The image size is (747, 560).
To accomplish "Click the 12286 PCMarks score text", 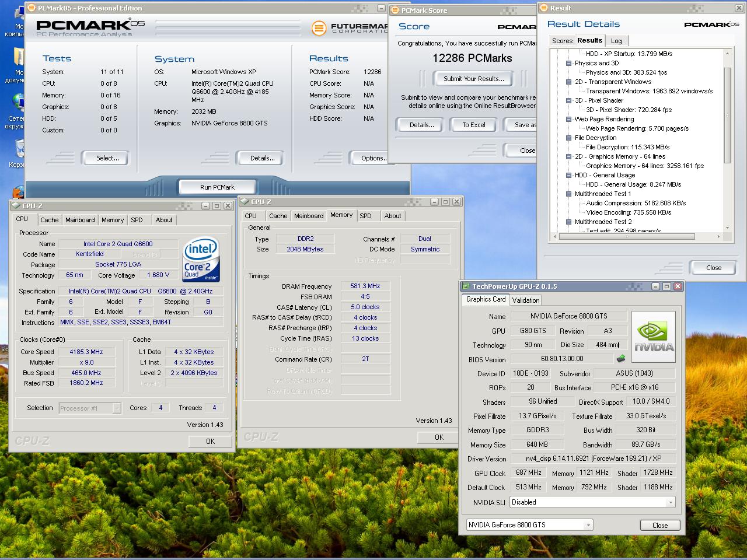I will 472,58.
